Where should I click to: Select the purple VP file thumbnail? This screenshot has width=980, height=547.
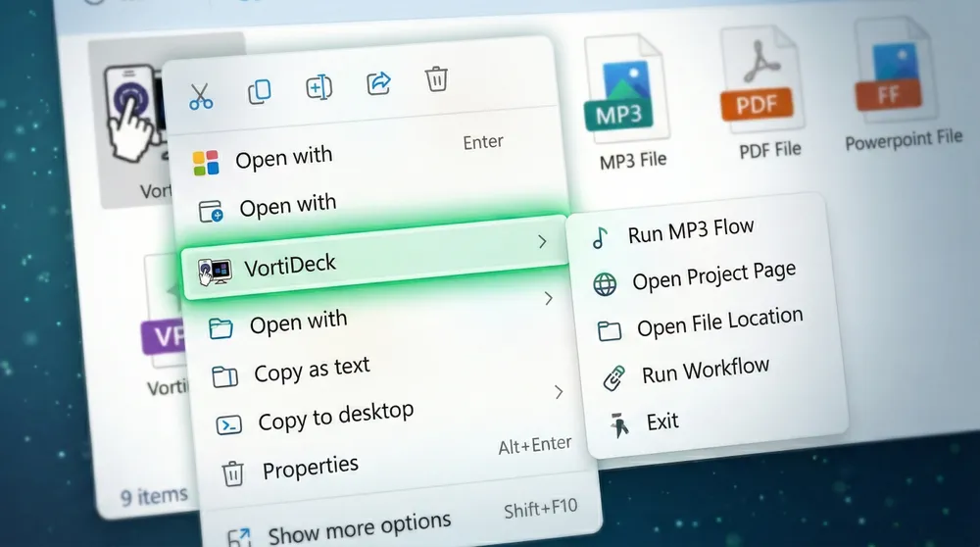(x=164, y=313)
